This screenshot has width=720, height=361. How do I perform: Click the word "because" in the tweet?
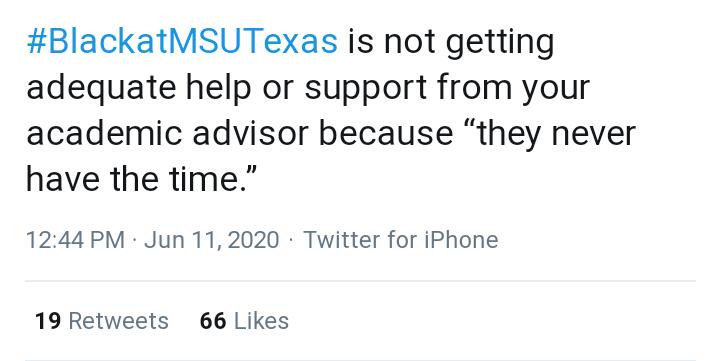(x=386, y=133)
